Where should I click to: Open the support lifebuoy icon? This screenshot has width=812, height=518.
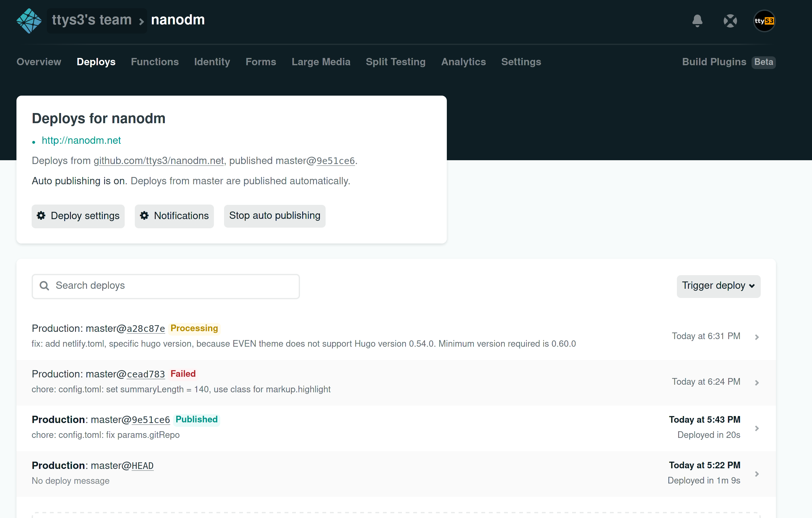pyautogui.click(x=730, y=21)
